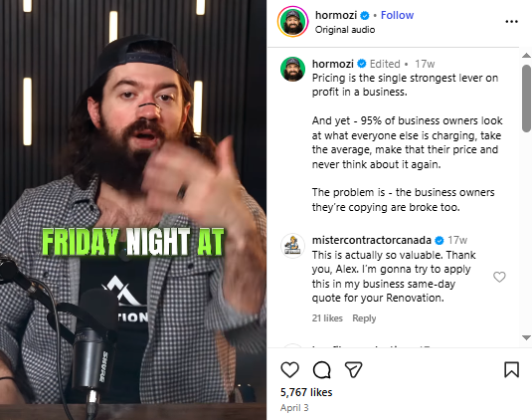Open the three-dot more options menu
The image size is (532, 420).
pyautogui.click(x=511, y=21)
